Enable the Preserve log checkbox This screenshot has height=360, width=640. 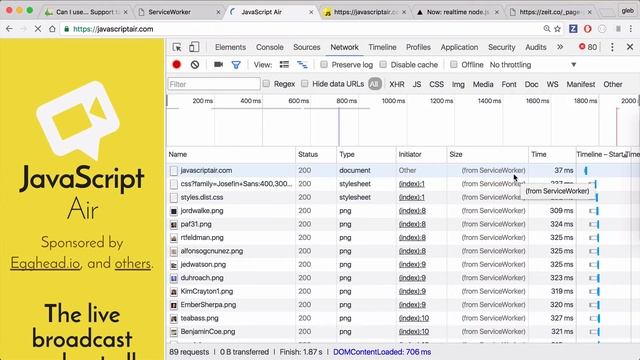click(x=324, y=64)
